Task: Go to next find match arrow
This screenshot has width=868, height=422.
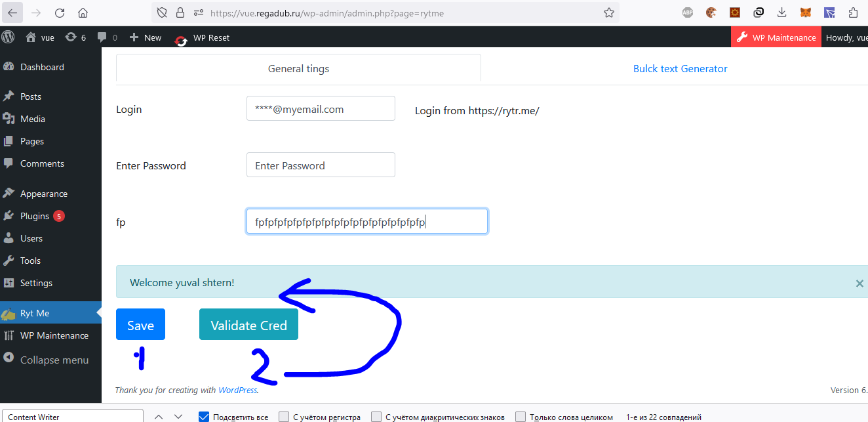Action: pos(178,417)
